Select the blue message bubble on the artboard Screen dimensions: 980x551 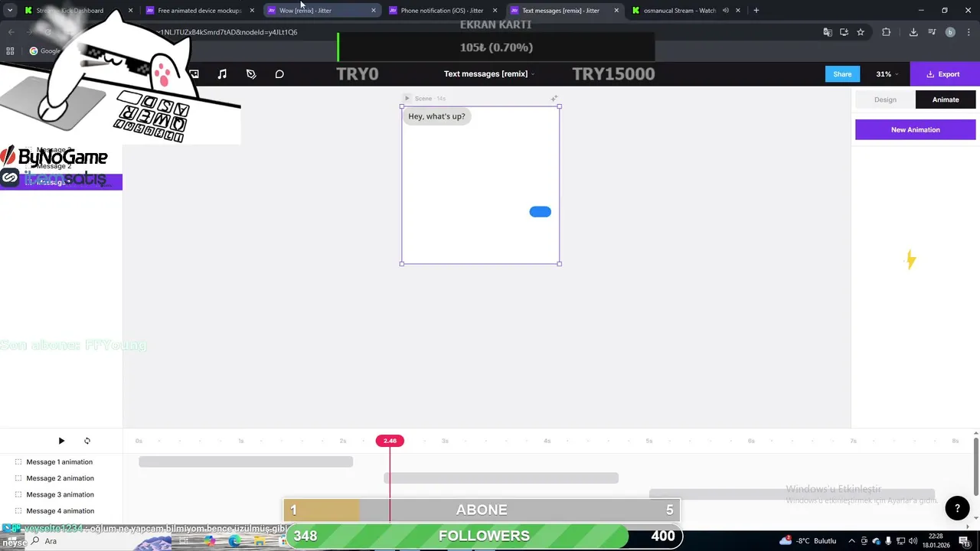pyautogui.click(x=540, y=212)
